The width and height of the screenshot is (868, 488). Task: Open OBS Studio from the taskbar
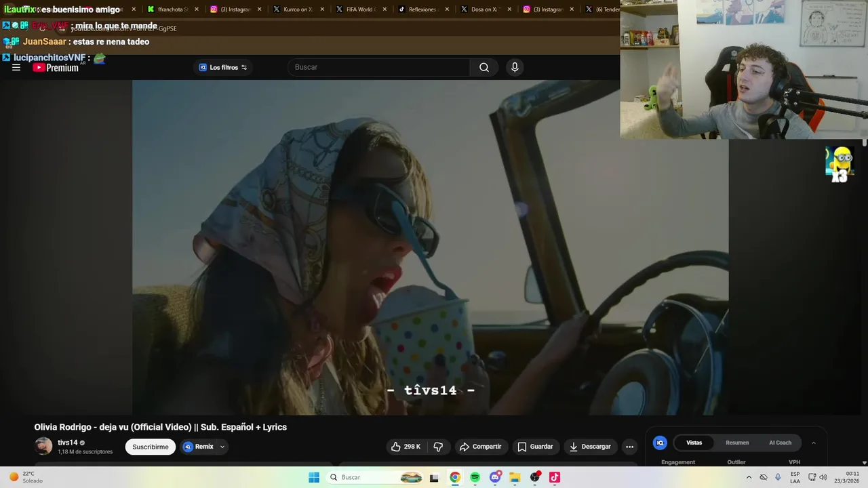click(535, 477)
